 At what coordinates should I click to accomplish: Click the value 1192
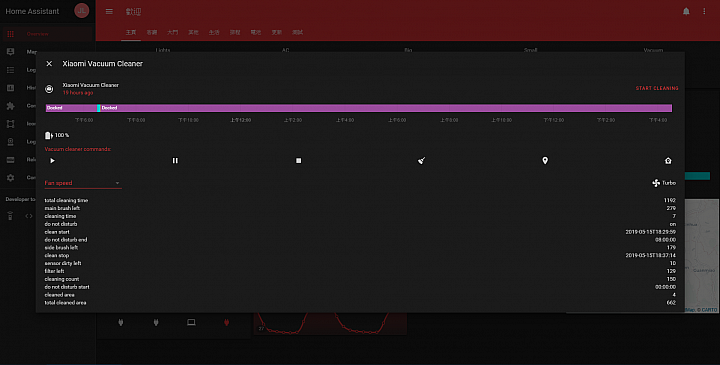pyautogui.click(x=669, y=201)
